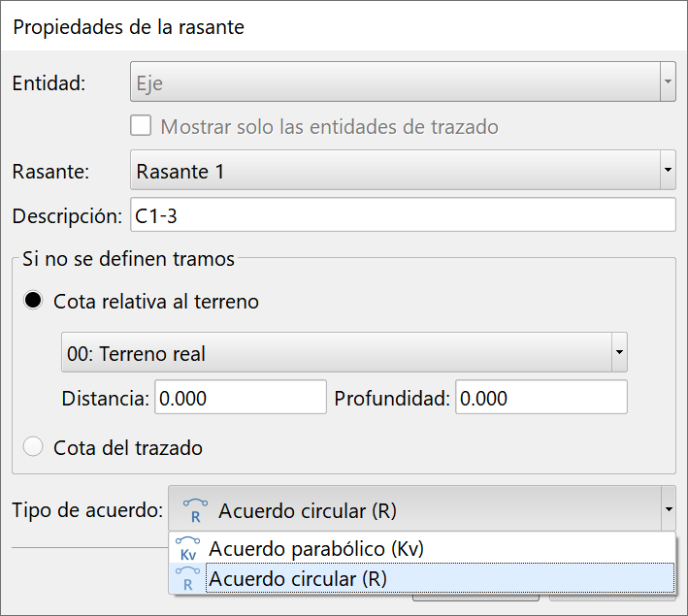Click the Descripción field containing C1-3
688x616 pixels.
(402, 215)
